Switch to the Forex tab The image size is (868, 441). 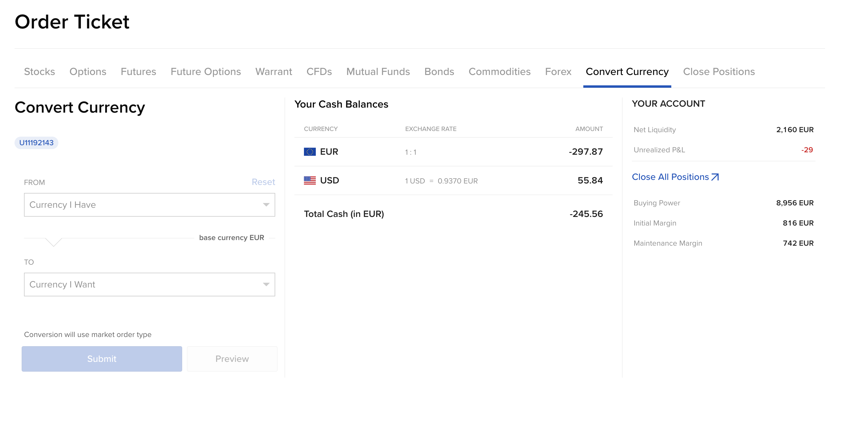[x=558, y=71]
